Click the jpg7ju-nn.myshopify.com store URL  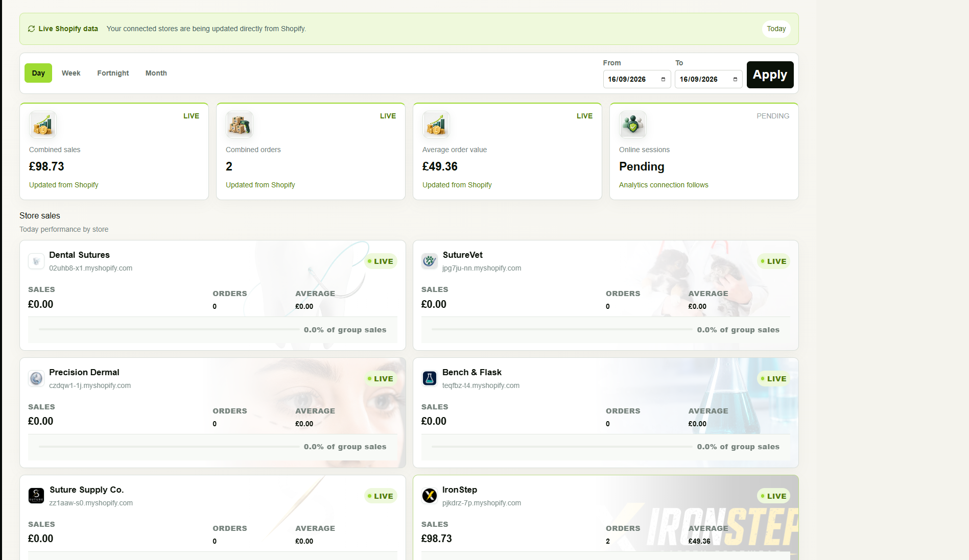482,268
